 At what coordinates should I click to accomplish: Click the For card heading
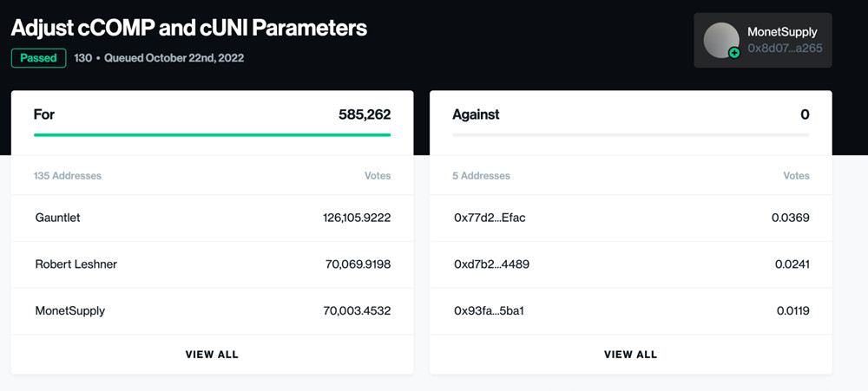coord(44,114)
